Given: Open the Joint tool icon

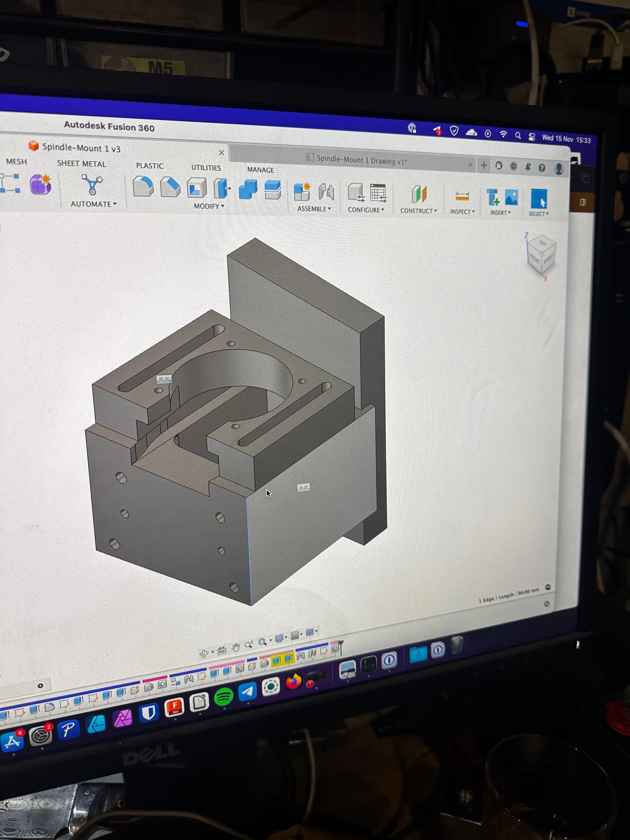Looking at the screenshot, I should click(326, 192).
